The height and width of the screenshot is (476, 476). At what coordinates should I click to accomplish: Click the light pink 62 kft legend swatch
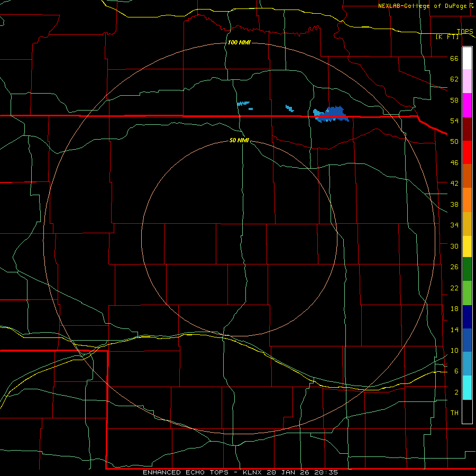[467, 81]
